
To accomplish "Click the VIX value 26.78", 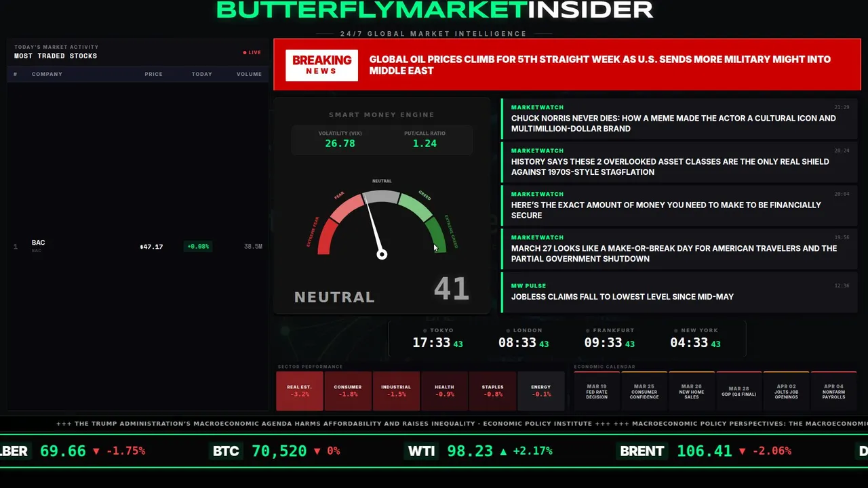I will pyautogui.click(x=340, y=144).
